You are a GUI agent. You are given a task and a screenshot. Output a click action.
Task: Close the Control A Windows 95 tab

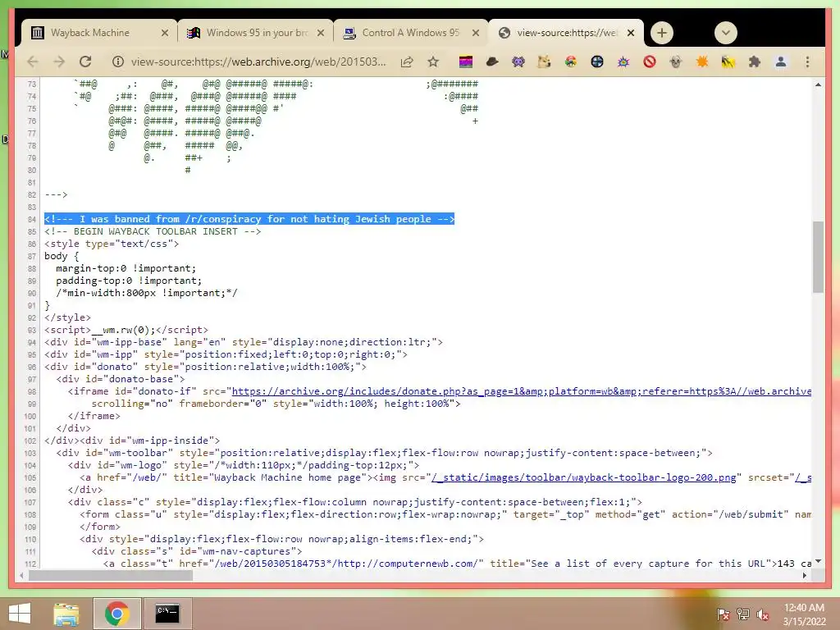click(476, 33)
